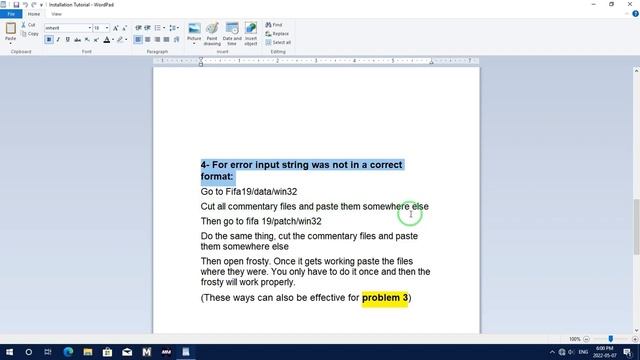Zoom in with the plus button
The width and height of the screenshot is (640, 360).
635,339
